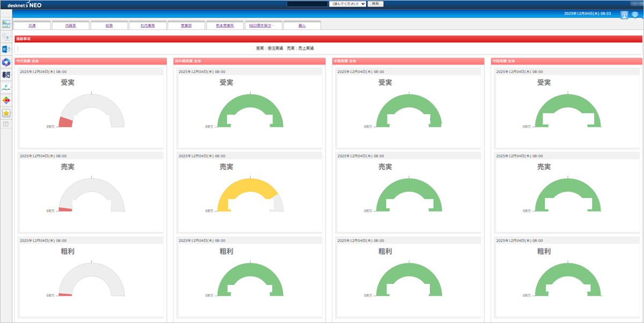The image size is (644, 323).
Task: Click the antenna notification icon at top right
Action: click(624, 15)
